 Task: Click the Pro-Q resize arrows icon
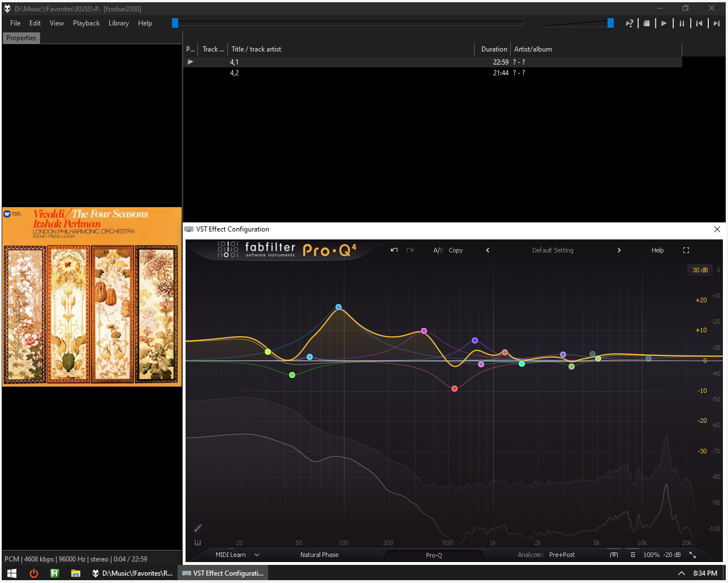pos(692,555)
